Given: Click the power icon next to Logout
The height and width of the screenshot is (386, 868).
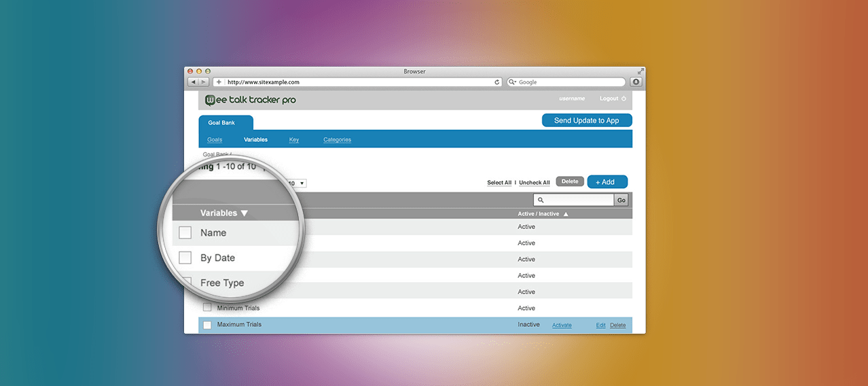Looking at the screenshot, I should coord(624,99).
